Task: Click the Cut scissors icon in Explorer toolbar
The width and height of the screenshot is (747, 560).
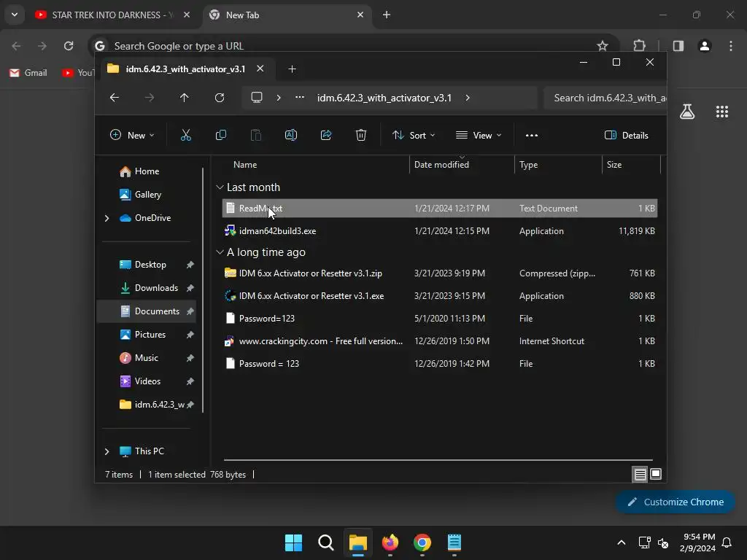Action: click(186, 135)
